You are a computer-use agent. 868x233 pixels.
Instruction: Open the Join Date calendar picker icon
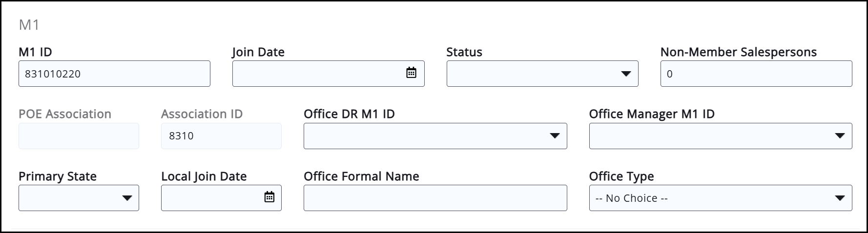411,73
